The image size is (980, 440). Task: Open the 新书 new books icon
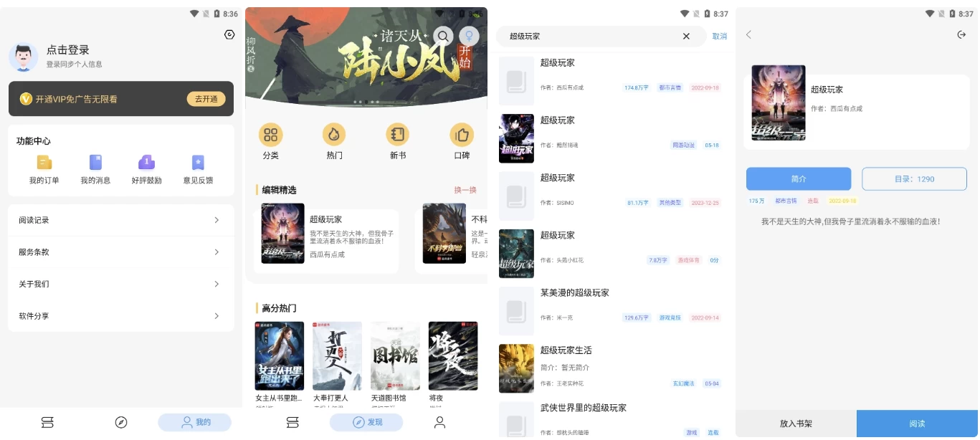pos(397,135)
